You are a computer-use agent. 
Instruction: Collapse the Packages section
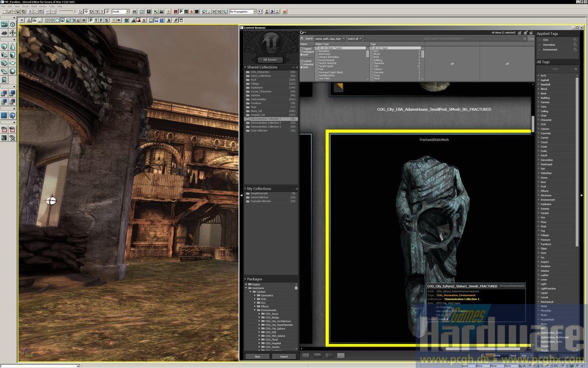point(245,279)
